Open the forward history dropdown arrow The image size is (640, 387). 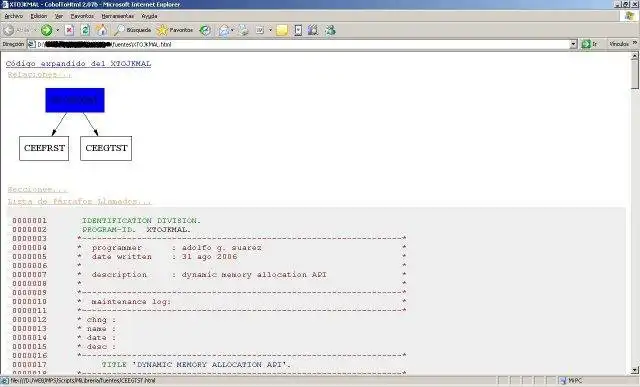tap(58, 30)
